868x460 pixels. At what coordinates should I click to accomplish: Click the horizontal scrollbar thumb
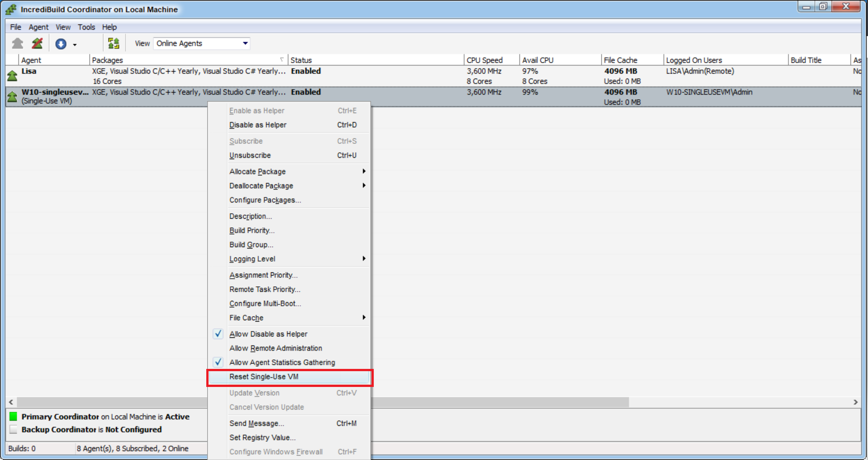pos(323,402)
